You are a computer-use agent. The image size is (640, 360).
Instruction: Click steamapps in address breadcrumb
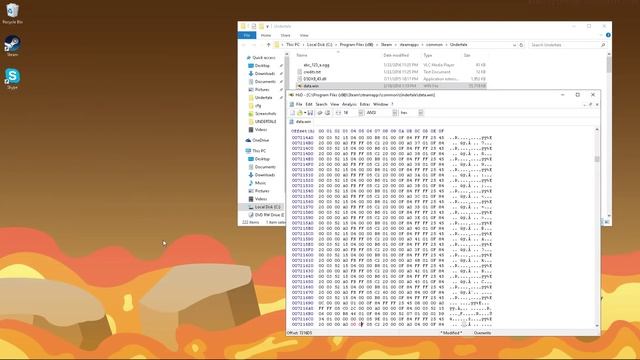point(409,45)
